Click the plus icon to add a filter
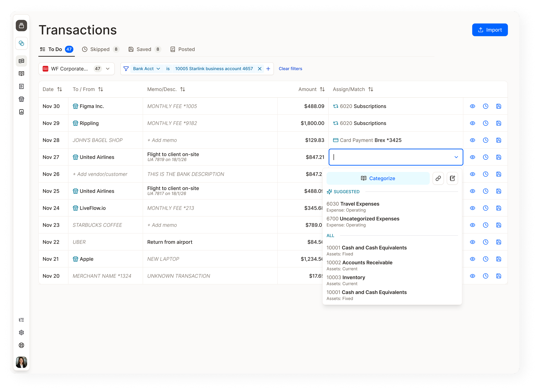Image resolution: width=539 pixels, height=392 pixels. coord(268,69)
